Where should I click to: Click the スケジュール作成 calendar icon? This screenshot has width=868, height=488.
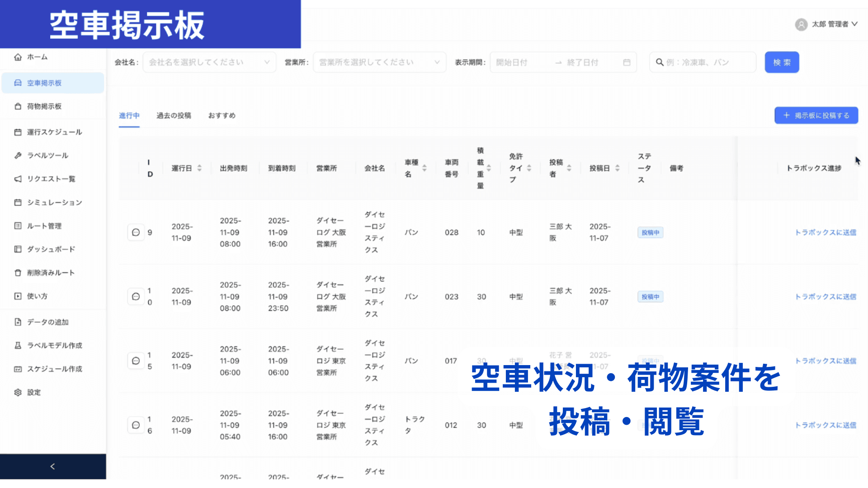(x=18, y=369)
